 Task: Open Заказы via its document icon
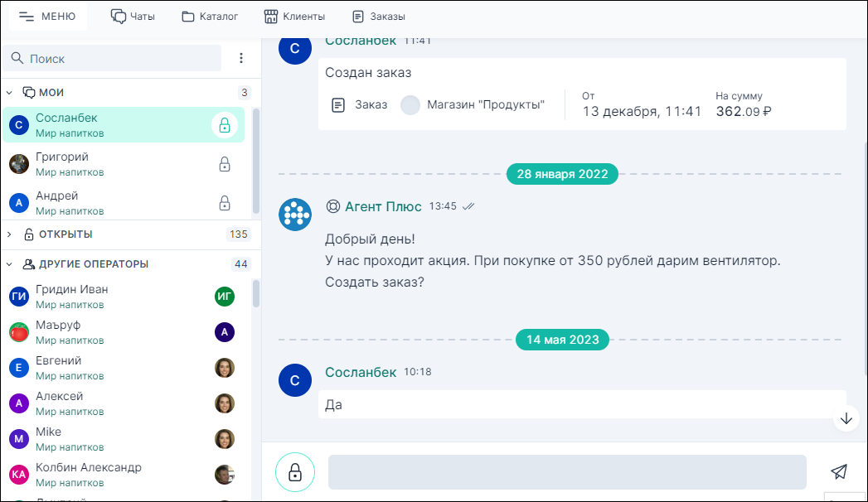[x=359, y=15]
